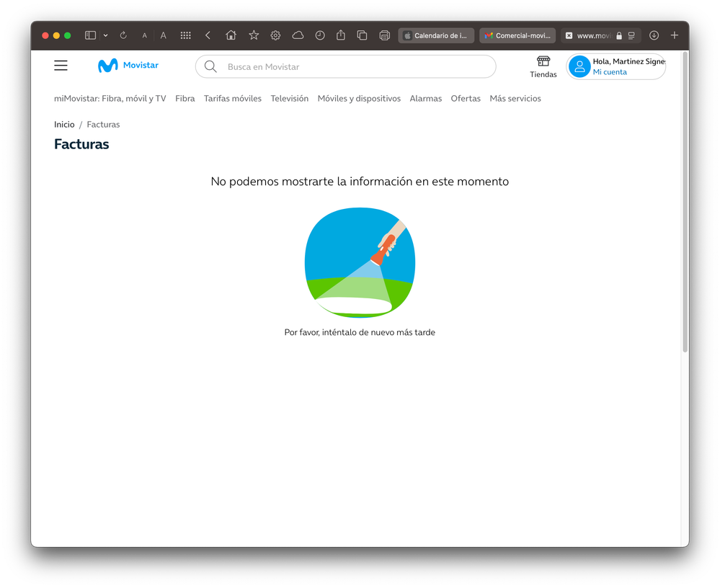Viewport: 720px width, 588px height.
Task: Click the Safari home icon
Action: pos(231,35)
